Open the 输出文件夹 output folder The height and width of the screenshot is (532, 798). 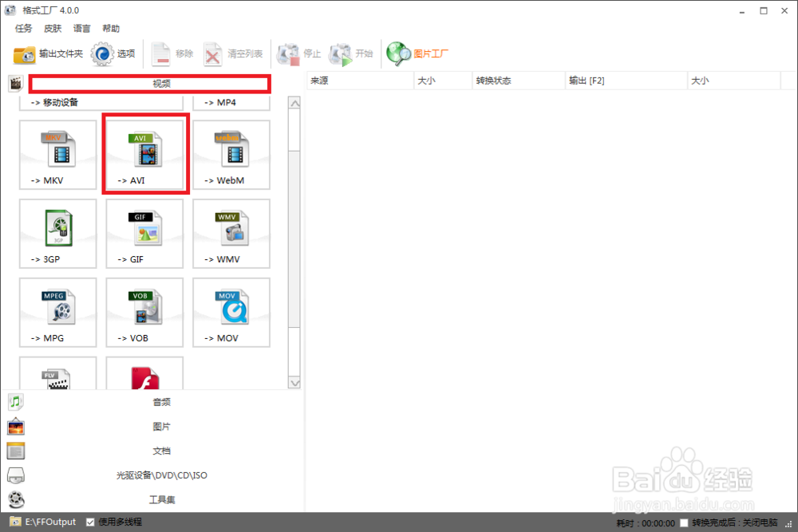[48, 54]
